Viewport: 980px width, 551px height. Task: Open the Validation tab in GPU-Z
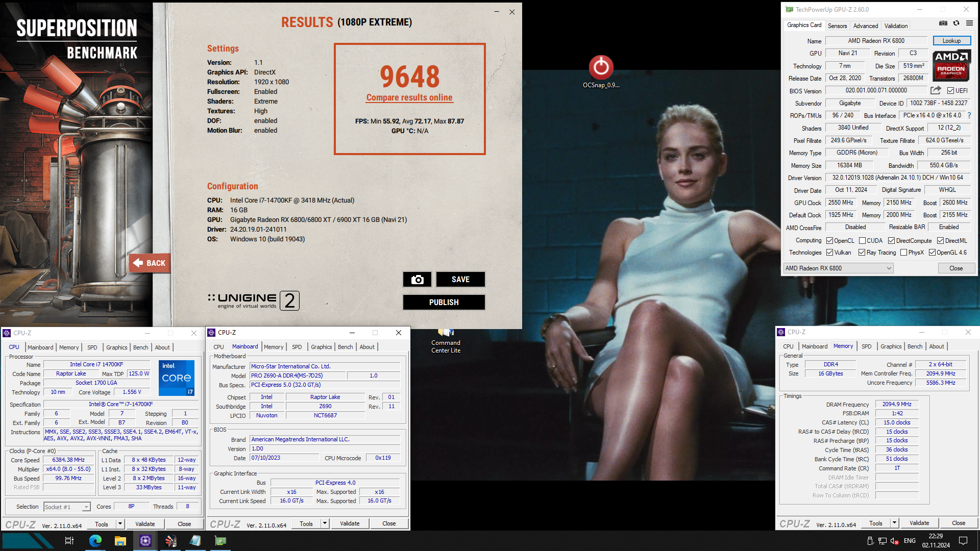pyautogui.click(x=896, y=26)
